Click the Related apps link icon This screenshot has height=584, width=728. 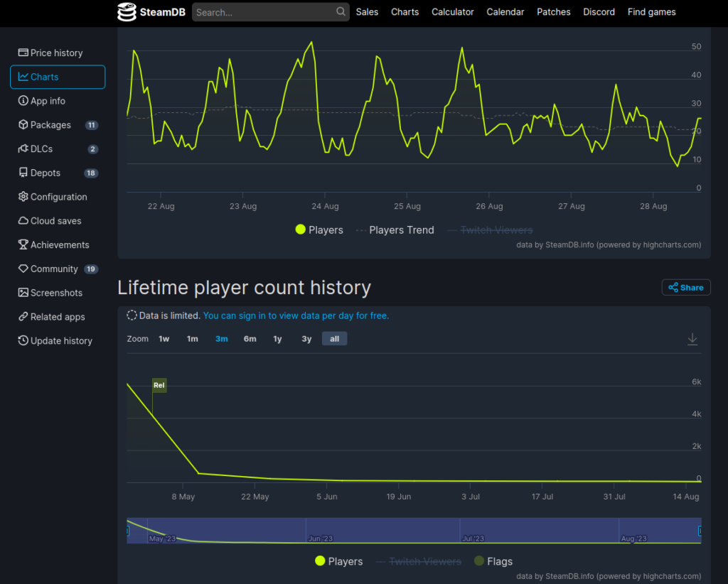23,317
